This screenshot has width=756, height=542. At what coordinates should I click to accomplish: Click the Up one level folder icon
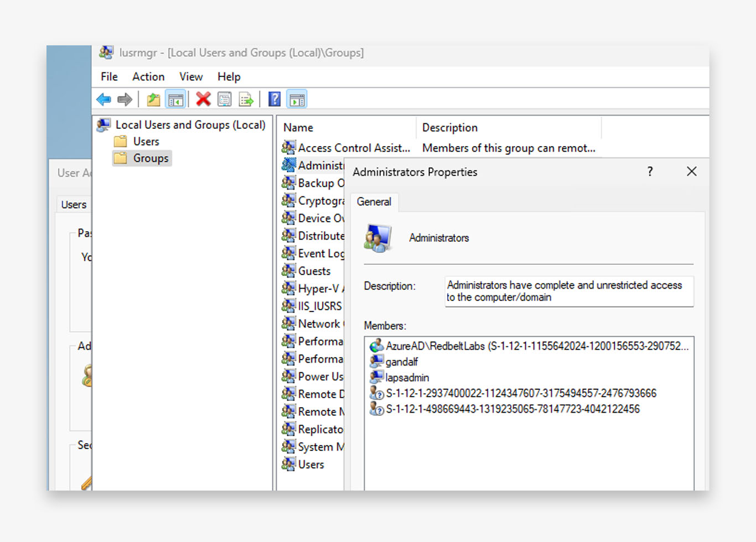click(153, 100)
